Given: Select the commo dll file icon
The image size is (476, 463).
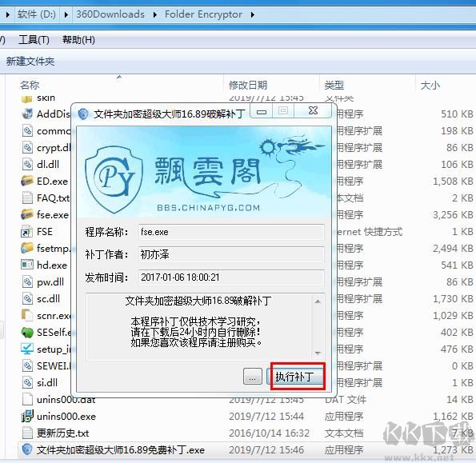Looking at the screenshot, I should point(27,131).
